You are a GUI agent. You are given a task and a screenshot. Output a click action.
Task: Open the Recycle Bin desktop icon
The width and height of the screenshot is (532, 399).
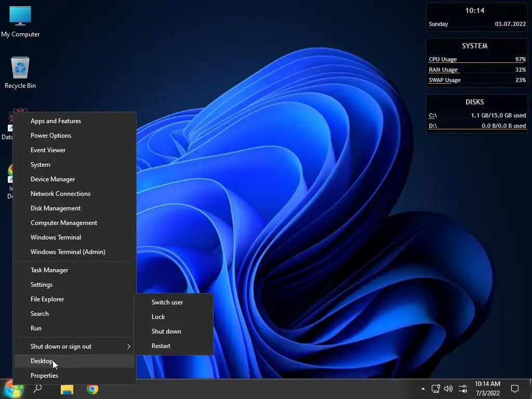pos(20,73)
